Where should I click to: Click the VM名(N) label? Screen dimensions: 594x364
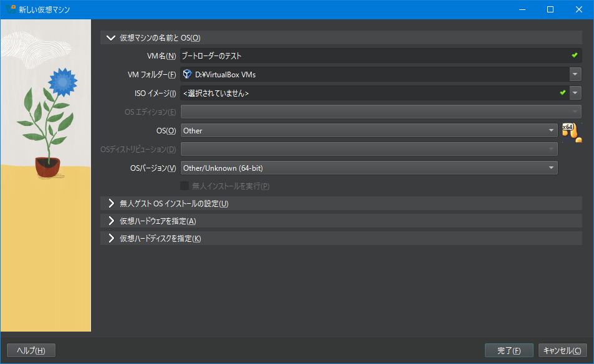(161, 55)
